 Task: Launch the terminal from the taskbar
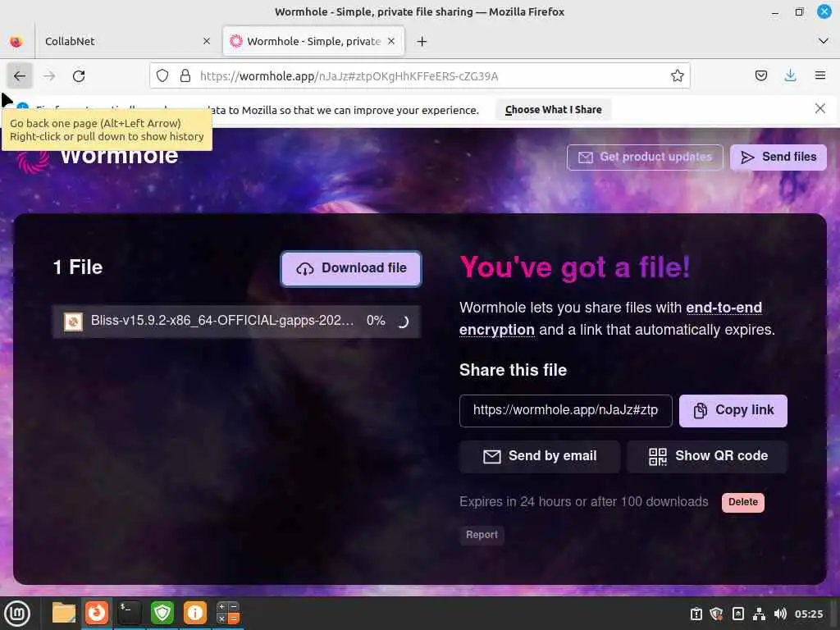point(130,613)
